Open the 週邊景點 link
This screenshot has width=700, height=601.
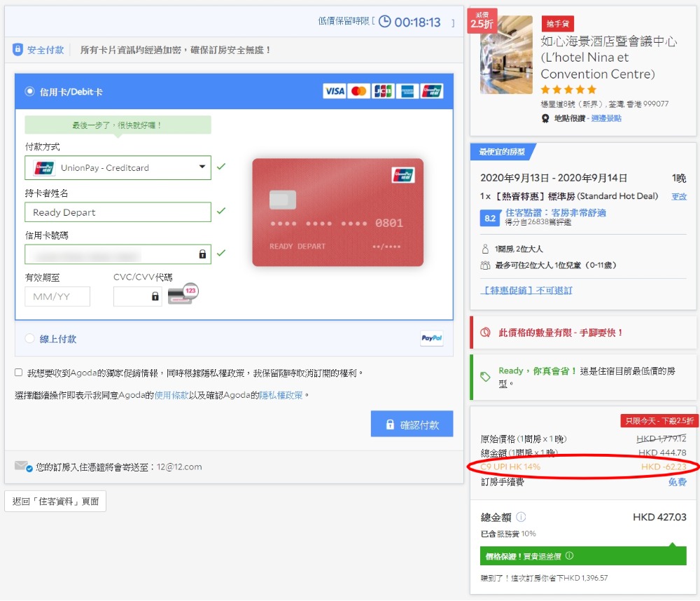click(x=605, y=118)
